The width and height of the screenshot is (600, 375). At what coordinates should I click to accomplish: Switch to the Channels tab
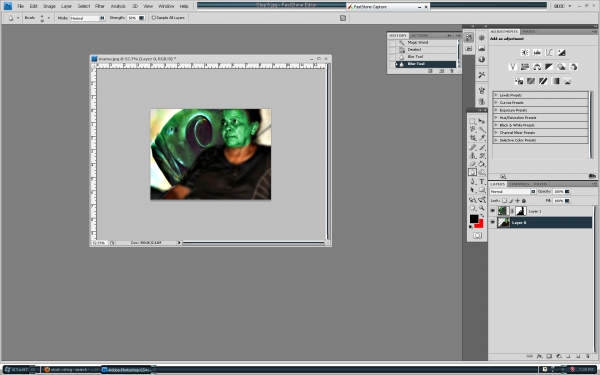(519, 184)
